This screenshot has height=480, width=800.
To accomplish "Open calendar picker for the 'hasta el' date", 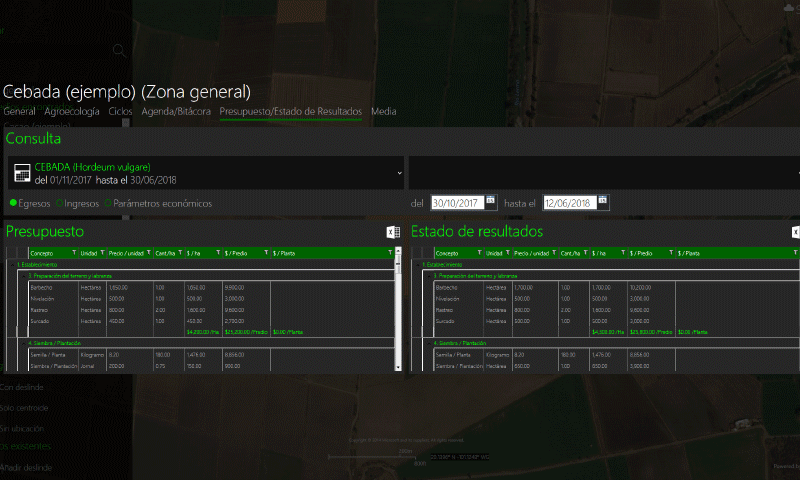I will click(x=602, y=202).
